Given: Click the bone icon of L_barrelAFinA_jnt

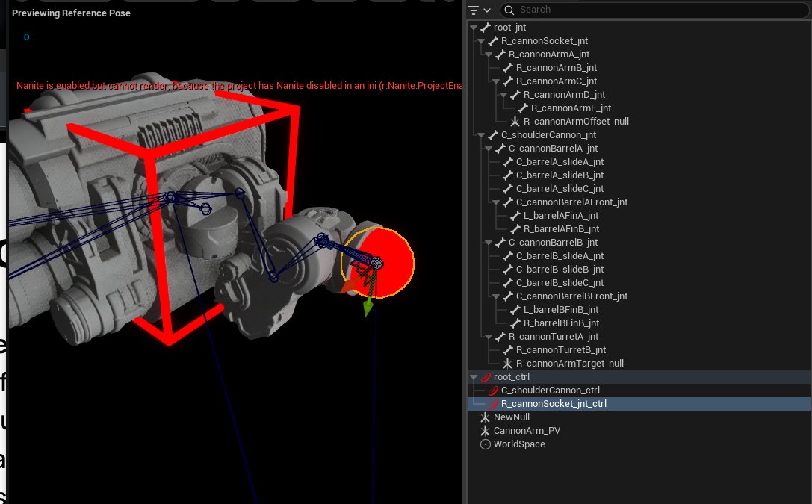Looking at the screenshot, I should 515,216.
